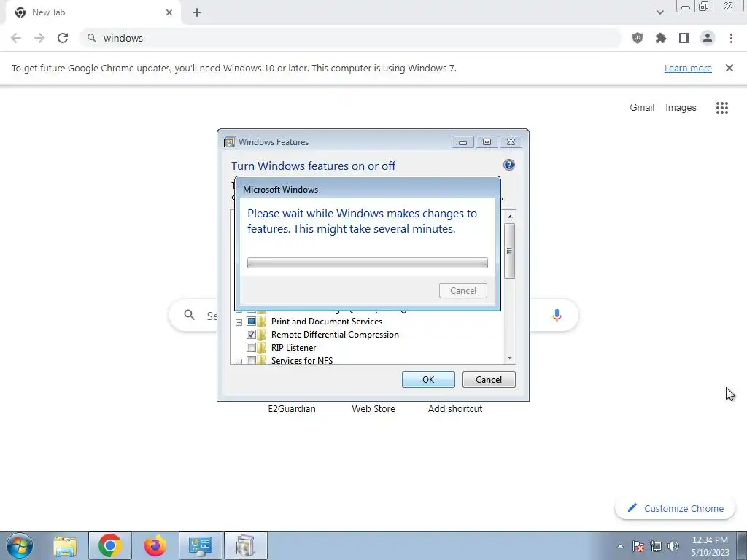
Task: Close the New Tab tab
Action: tap(169, 13)
